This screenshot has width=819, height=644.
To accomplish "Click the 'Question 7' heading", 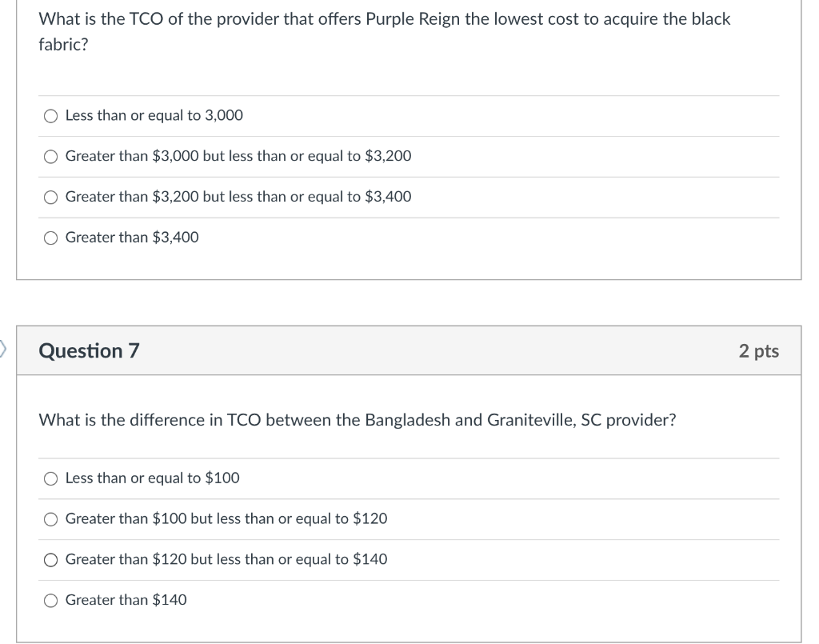I will (x=89, y=350).
